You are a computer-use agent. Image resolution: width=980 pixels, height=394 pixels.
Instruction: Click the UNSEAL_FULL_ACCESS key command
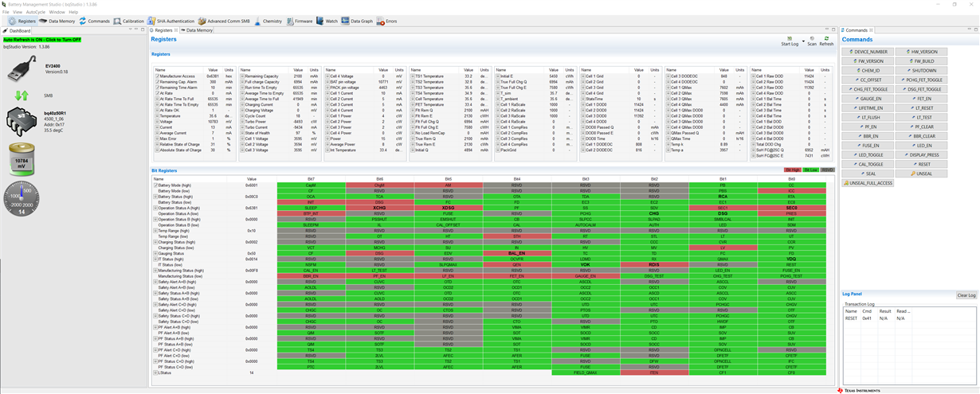[868, 183]
